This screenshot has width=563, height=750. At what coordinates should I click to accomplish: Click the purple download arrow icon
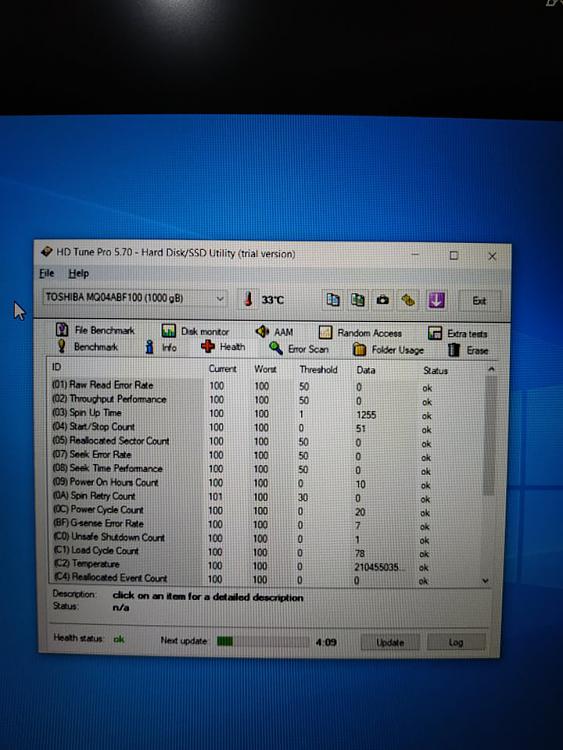(436, 300)
